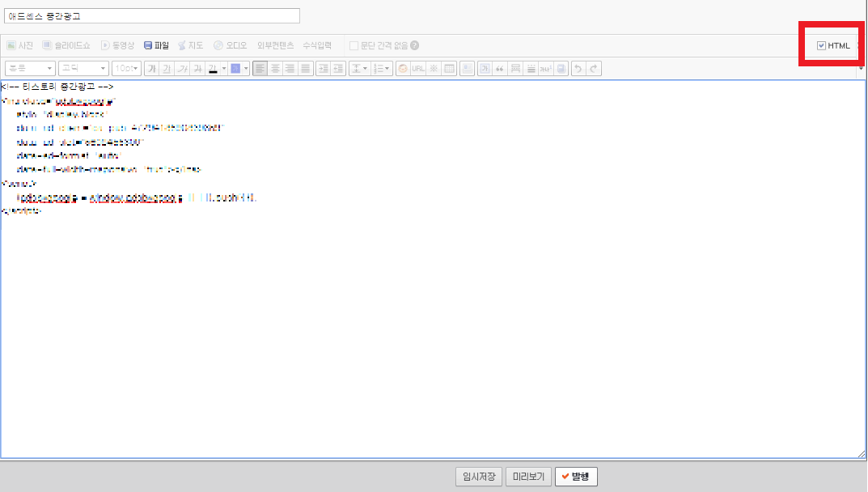
Task: Click the editor resize grip corner
Action: pos(862,454)
